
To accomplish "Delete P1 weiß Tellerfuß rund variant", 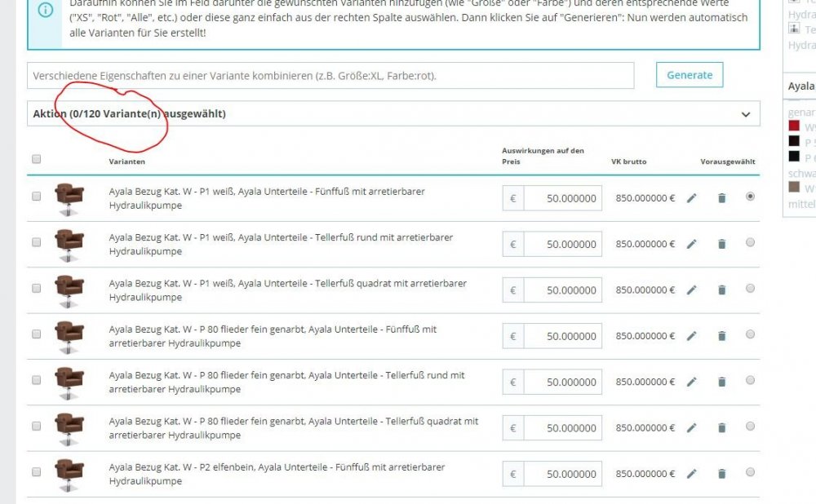I will click(722, 244).
